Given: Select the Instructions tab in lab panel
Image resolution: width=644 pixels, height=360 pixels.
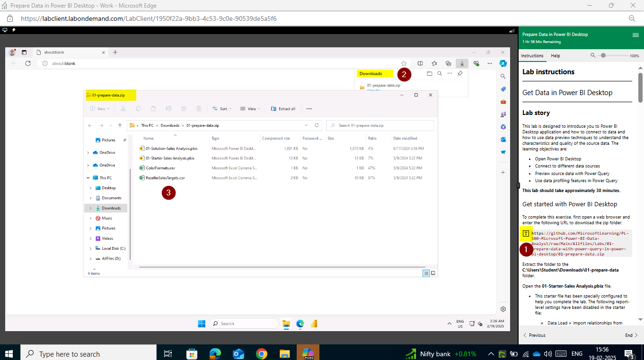Looking at the screenshot, I should pos(532,56).
